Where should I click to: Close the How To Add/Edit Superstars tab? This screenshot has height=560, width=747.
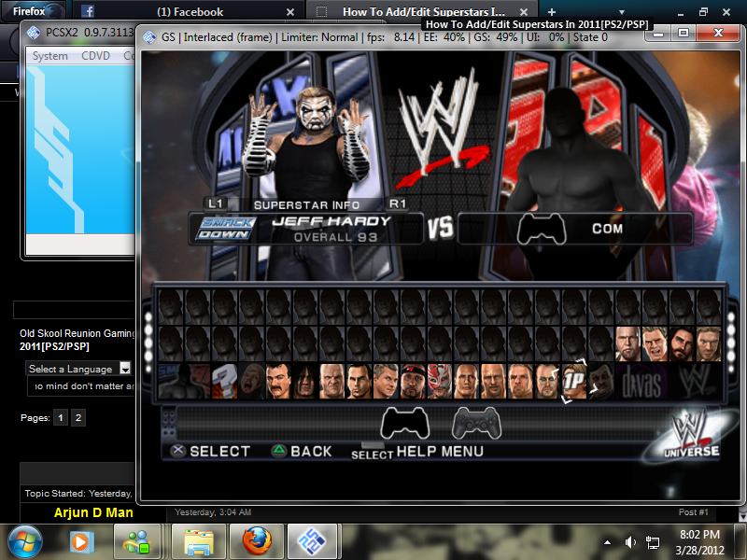click(524, 12)
